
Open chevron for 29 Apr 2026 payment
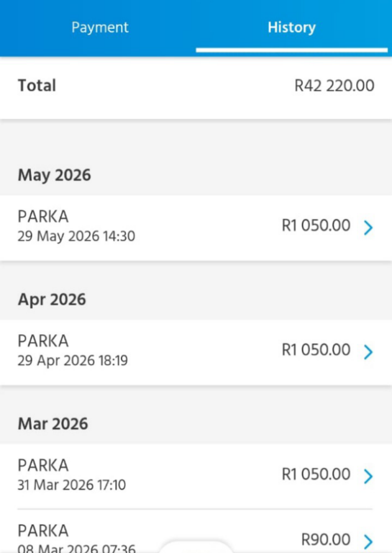pyautogui.click(x=368, y=352)
